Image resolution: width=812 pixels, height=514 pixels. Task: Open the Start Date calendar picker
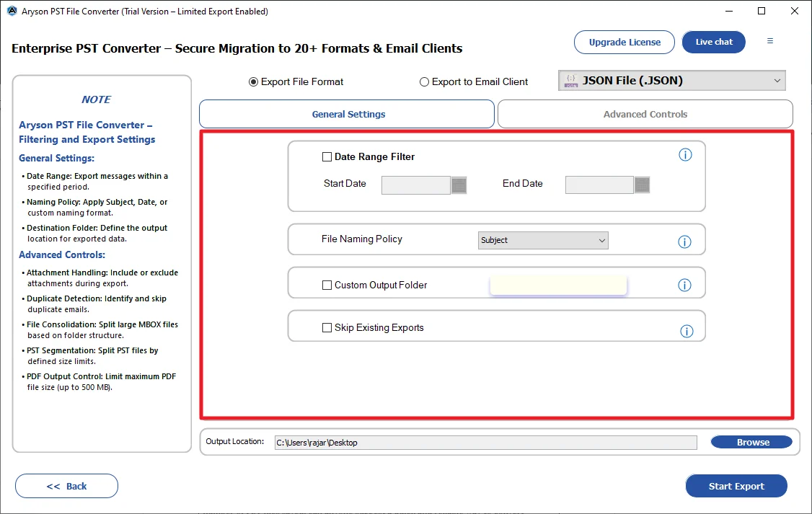(459, 185)
